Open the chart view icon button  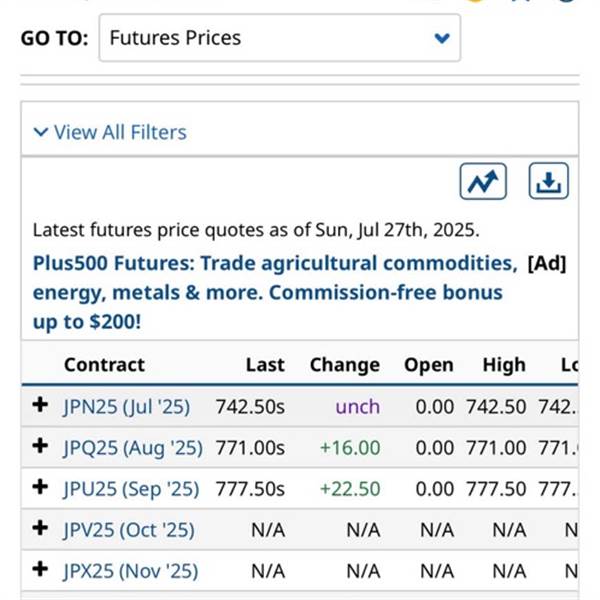pyautogui.click(x=483, y=181)
